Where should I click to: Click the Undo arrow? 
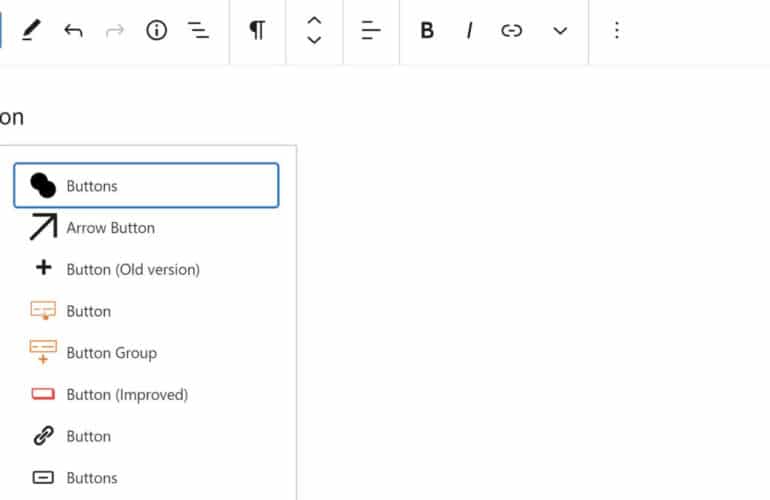[73, 31]
